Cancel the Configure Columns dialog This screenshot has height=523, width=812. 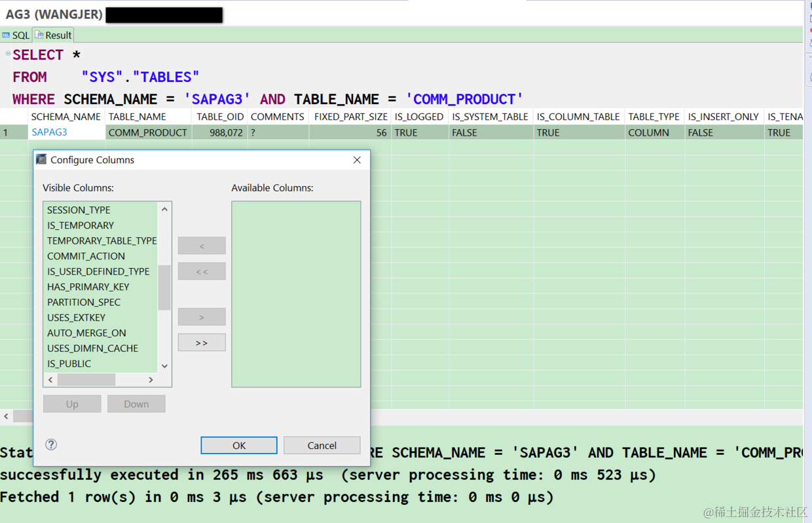click(322, 445)
